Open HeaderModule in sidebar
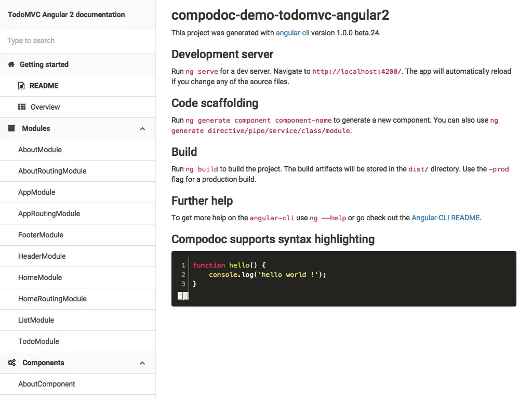This screenshot has height=399, width=532. pos(78,256)
